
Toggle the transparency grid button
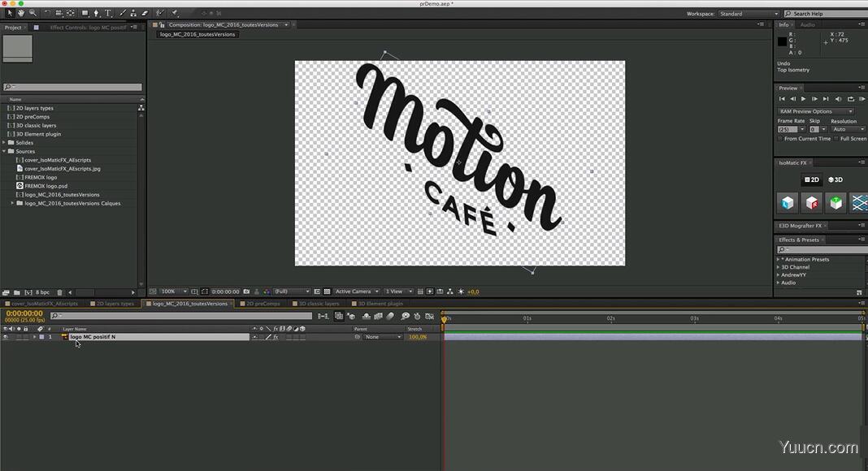point(327,292)
